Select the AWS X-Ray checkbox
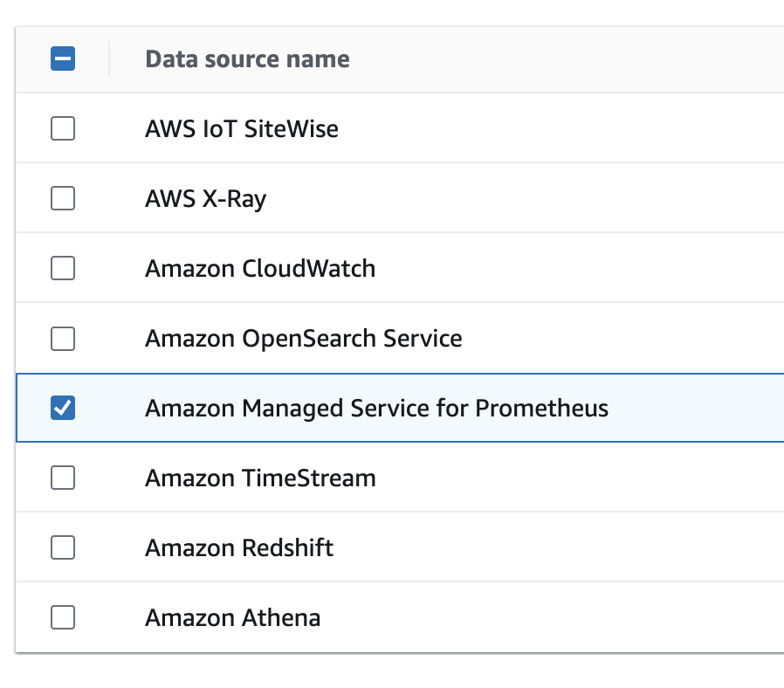This screenshot has width=784, height=688. (63, 198)
